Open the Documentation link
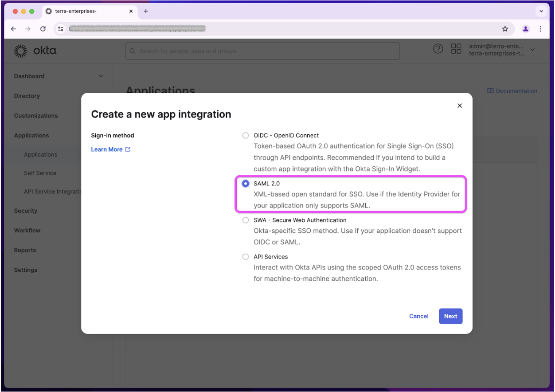 click(x=512, y=91)
